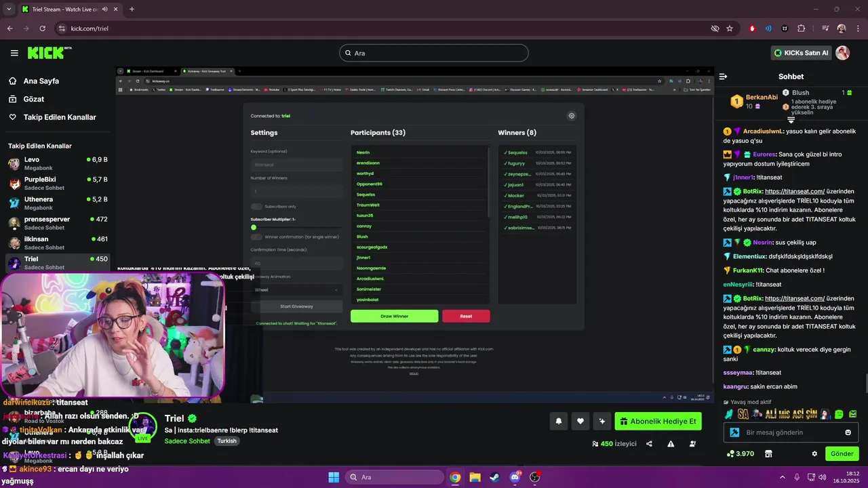Open the first BotRix titanseat.com link
This screenshot has height=488, width=868.
(794, 191)
